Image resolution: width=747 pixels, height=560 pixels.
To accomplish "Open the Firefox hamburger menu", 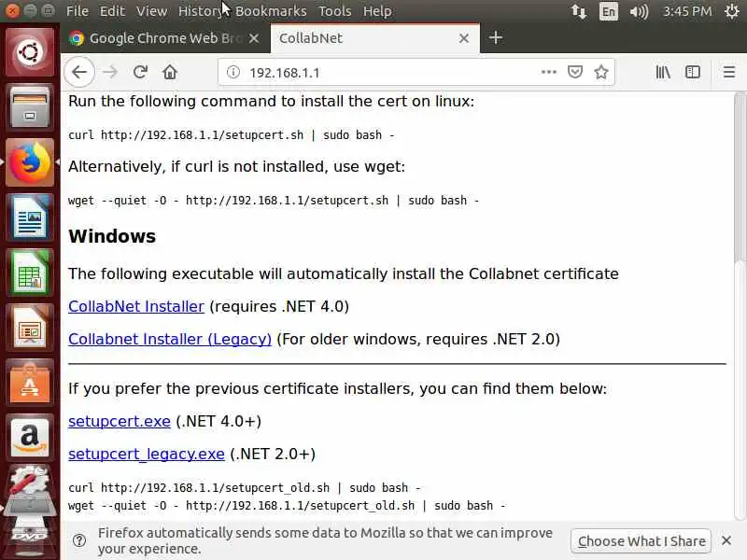I will 729,73.
